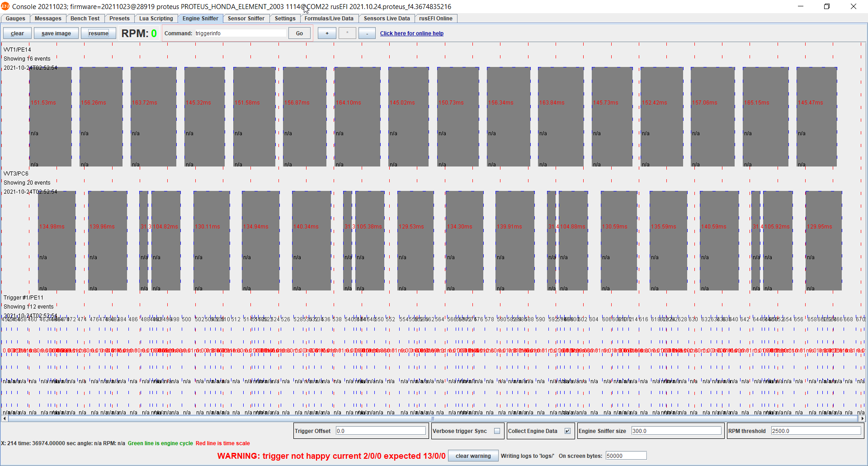Zoom out with the minus button
The width and height of the screenshot is (868, 466).
click(367, 33)
